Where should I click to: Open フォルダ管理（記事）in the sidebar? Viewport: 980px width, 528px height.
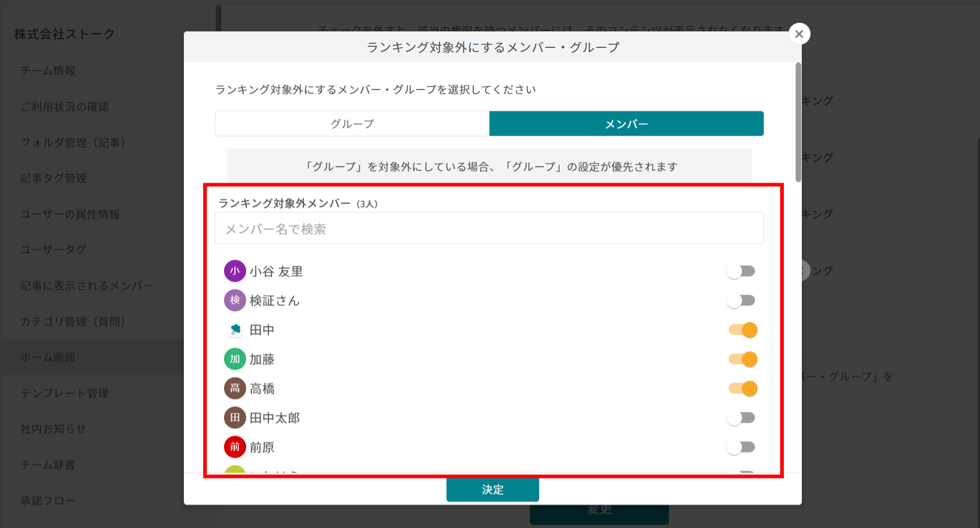point(72,143)
